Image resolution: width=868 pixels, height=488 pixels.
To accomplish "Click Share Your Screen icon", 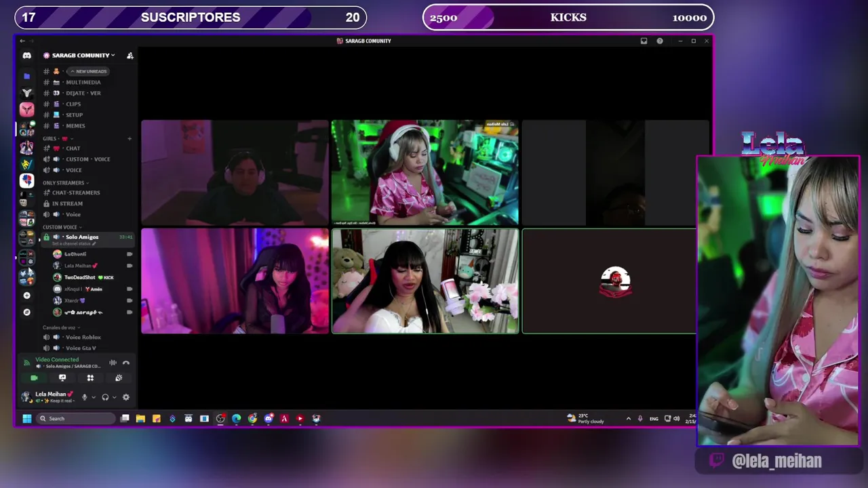I will coord(62,378).
